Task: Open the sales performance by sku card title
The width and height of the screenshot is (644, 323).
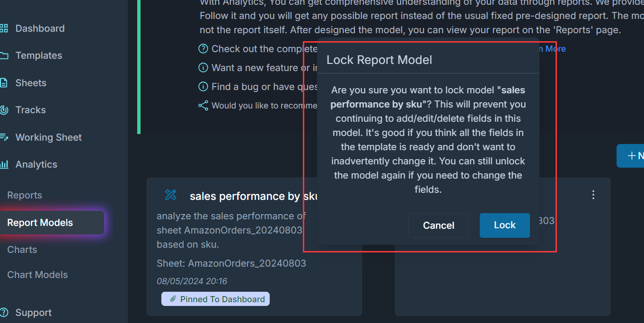Action: point(253,196)
